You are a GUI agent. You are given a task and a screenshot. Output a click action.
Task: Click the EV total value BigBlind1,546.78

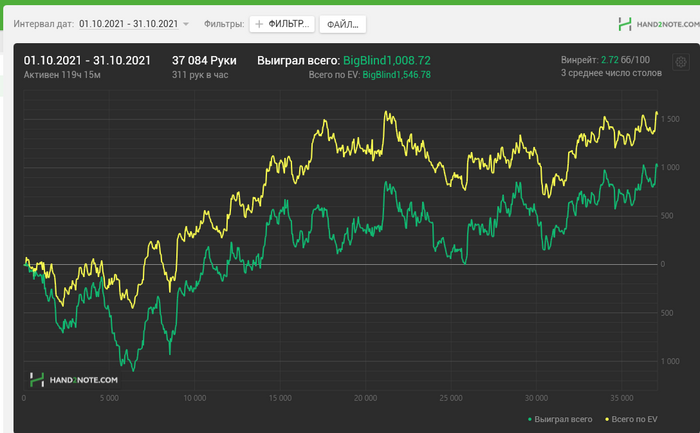pos(396,75)
